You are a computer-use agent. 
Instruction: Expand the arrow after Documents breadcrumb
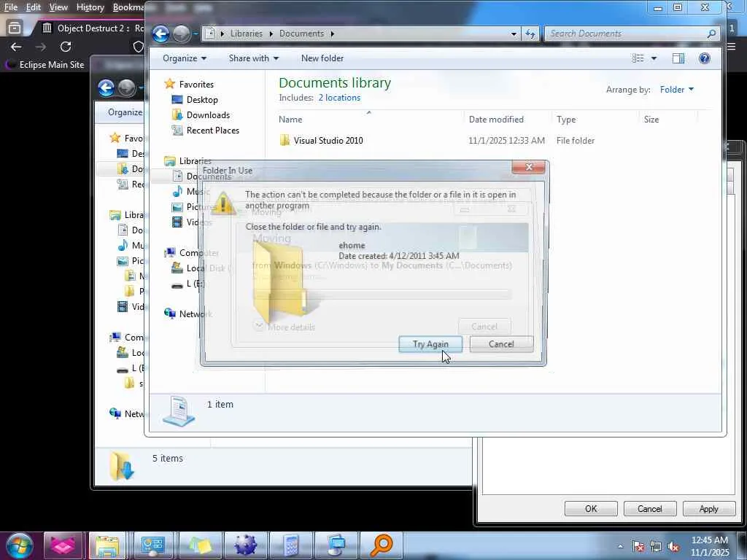(x=332, y=34)
